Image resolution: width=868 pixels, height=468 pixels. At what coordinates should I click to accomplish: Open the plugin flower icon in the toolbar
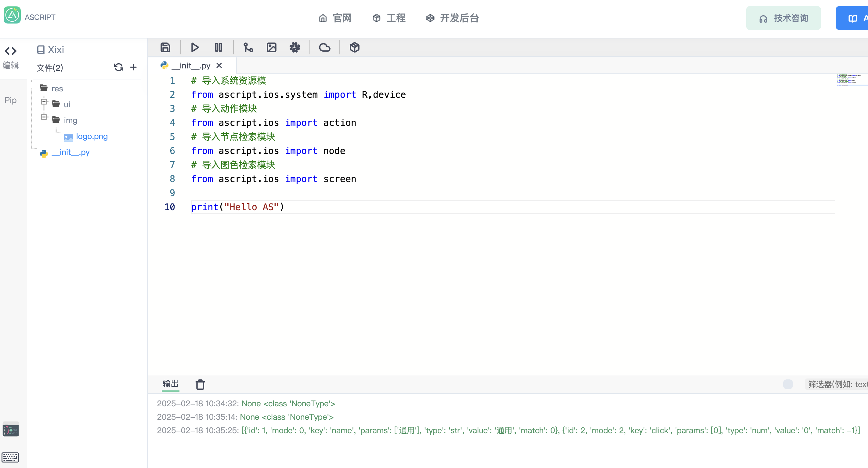(295, 48)
